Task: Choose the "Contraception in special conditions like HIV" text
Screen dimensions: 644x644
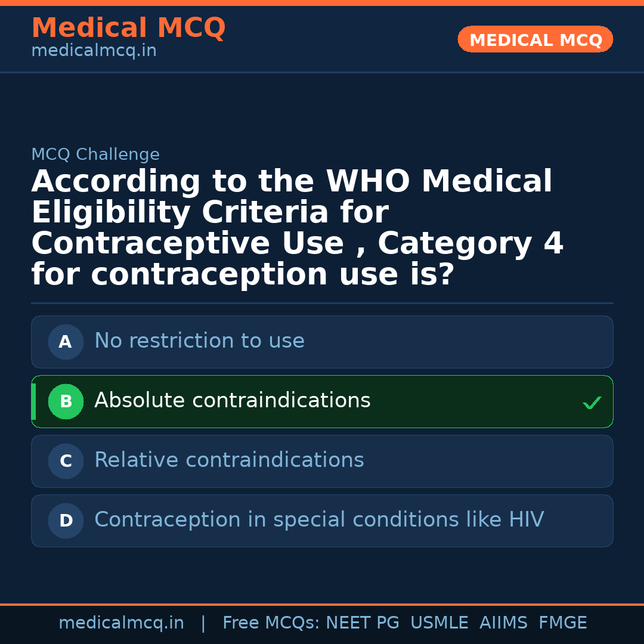Action: [318, 520]
